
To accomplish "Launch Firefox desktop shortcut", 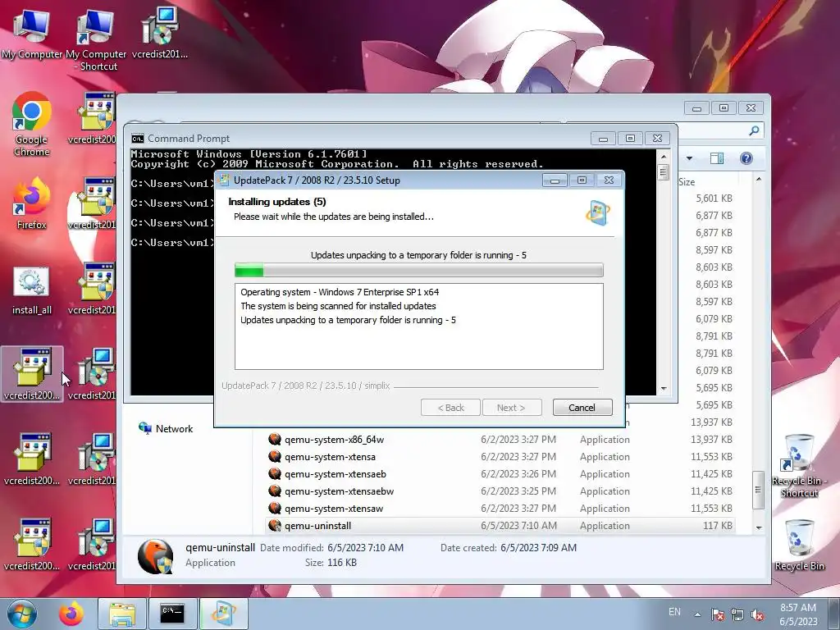I will point(32,203).
